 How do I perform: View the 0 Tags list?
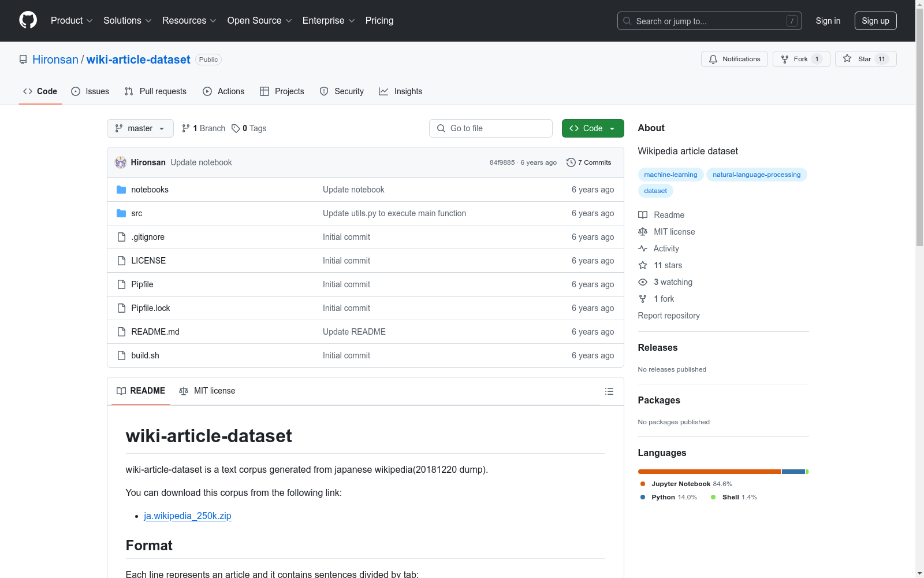tap(249, 128)
